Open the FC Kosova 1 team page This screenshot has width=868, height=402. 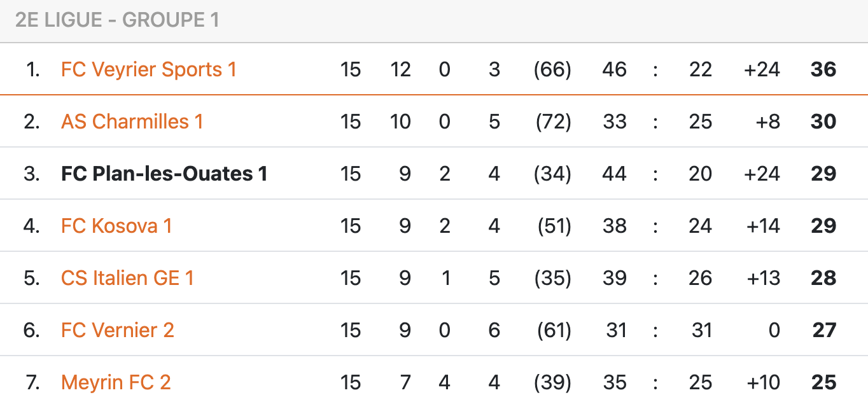(x=116, y=226)
